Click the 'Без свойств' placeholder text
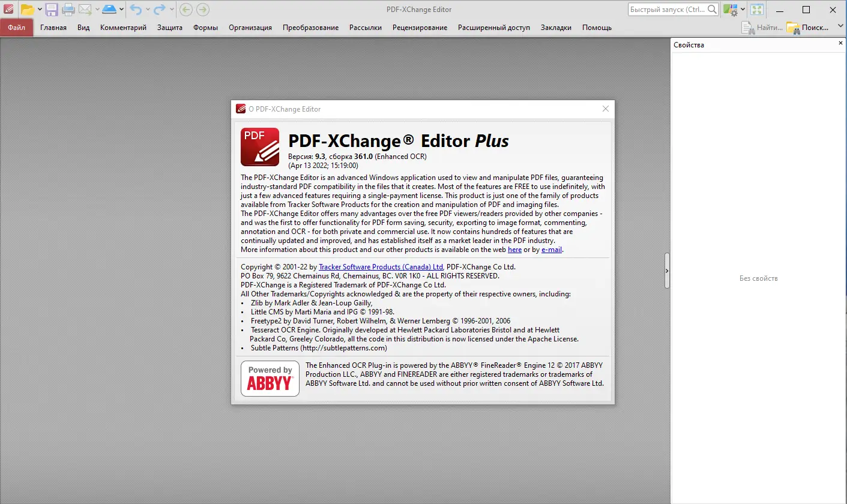This screenshot has height=504, width=847. pos(758,278)
